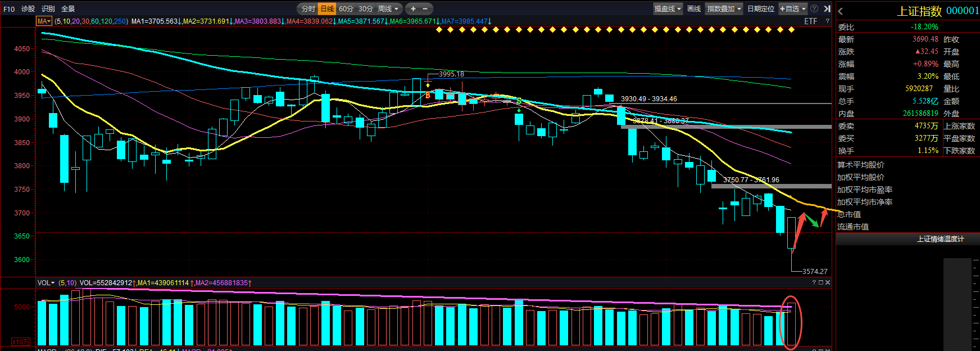Image resolution: width=980 pixels, height=351 pixels.
Task: Click the first yellow diamond event marker
Action: point(439,30)
